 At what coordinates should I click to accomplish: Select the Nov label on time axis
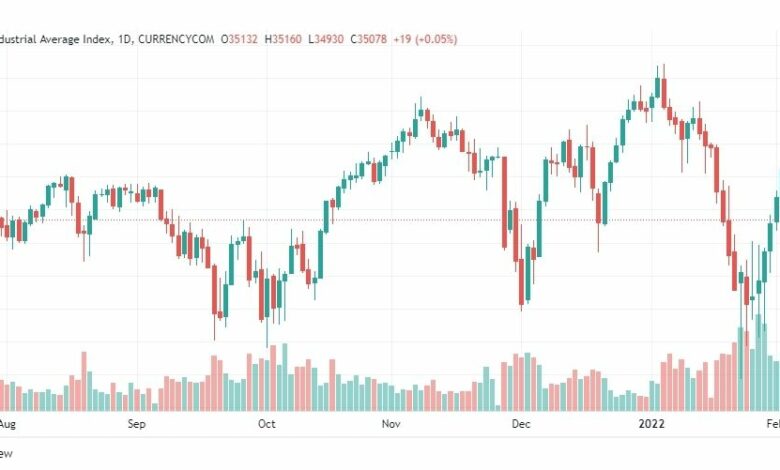[x=391, y=424]
